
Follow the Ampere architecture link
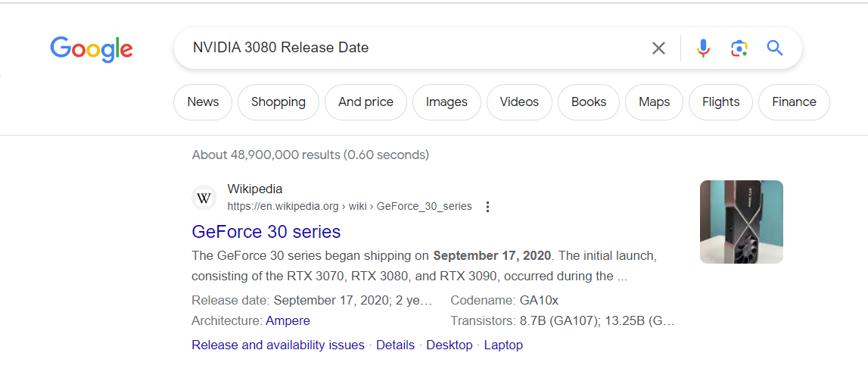(x=288, y=321)
